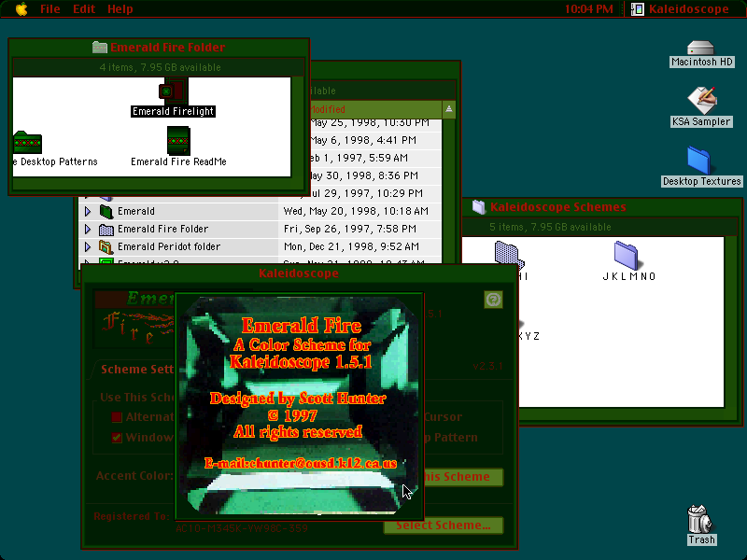
Task: Dismiss the Emerald Fire splash image
Action: coord(299,406)
